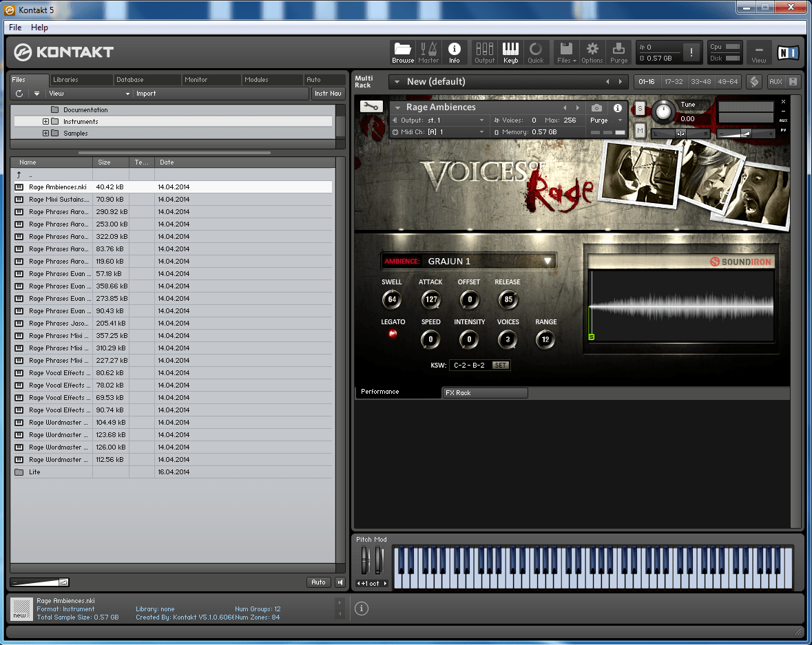Open the New (default) multi menu
The image size is (812, 645).
click(397, 82)
